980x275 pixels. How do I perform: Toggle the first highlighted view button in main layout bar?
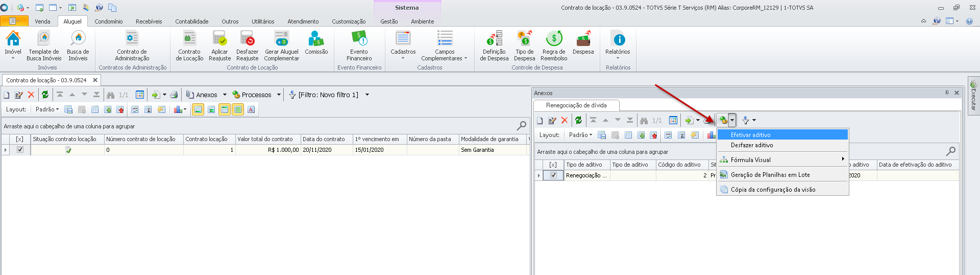point(198,109)
